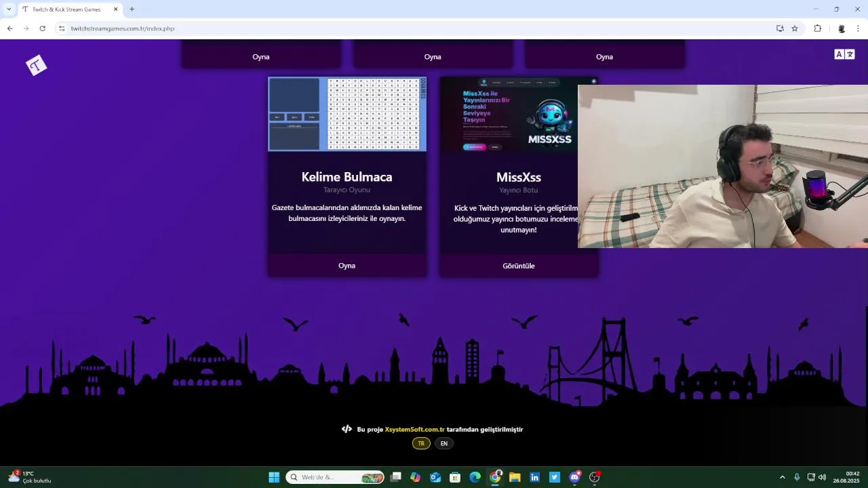Open a new browser tab with plus
Image resolution: width=868 pixels, height=488 pixels.
[132, 9]
